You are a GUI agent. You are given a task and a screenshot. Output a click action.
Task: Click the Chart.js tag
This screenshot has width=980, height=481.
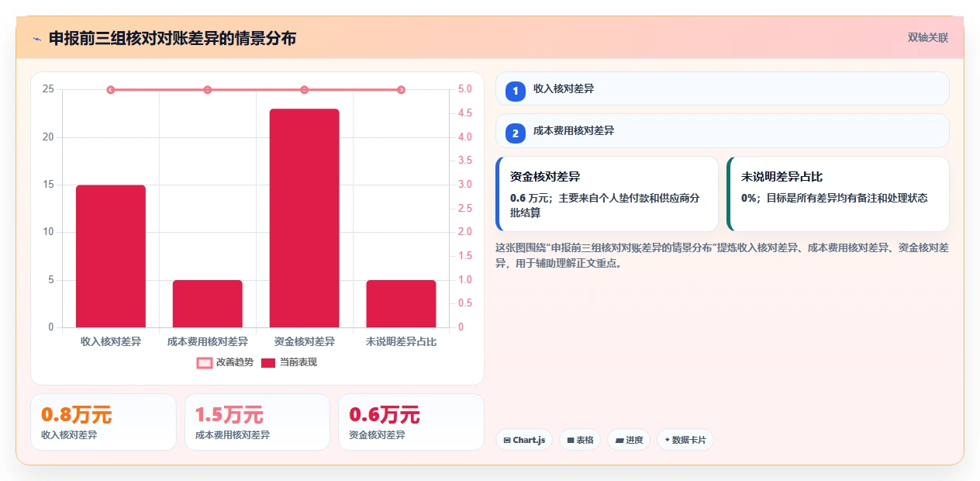(524, 440)
